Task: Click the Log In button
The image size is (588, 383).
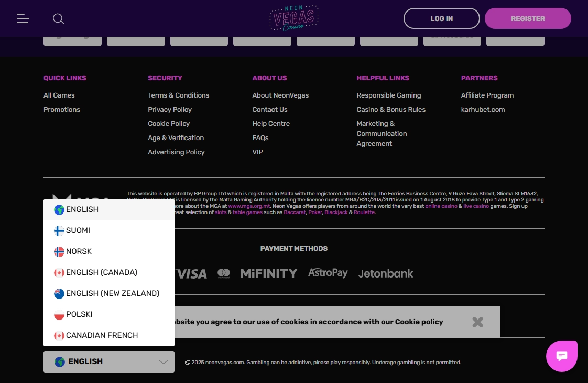Action: [441, 18]
